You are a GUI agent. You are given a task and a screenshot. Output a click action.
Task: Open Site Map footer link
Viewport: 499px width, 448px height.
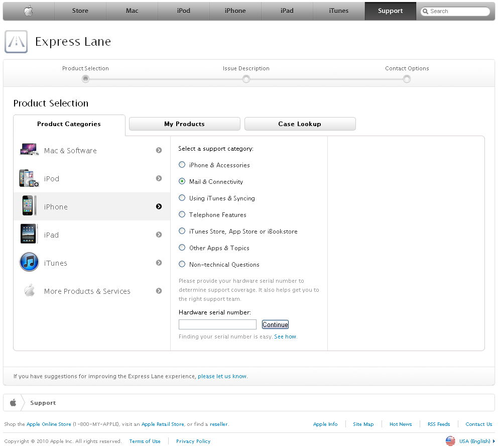click(363, 424)
